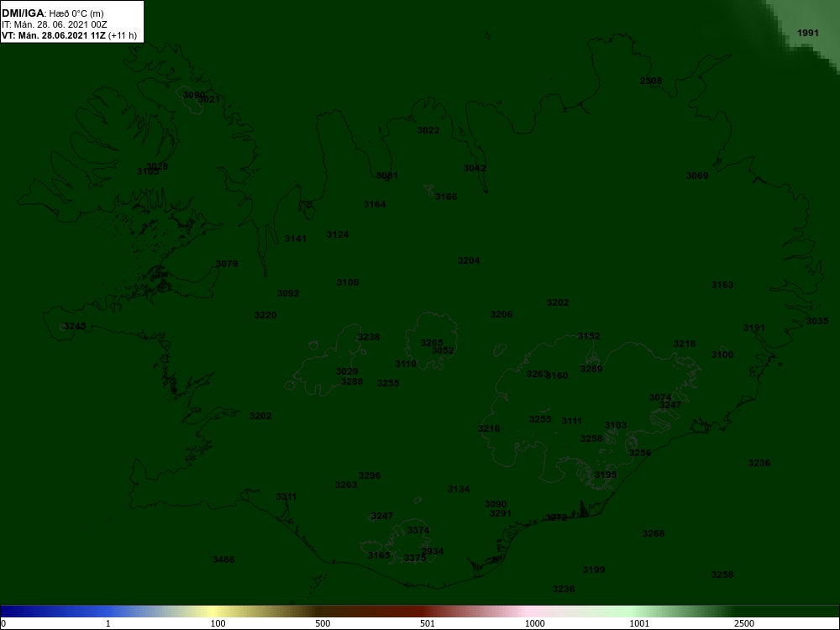
Task: Select the 3218 value label
Action: (684, 344)
